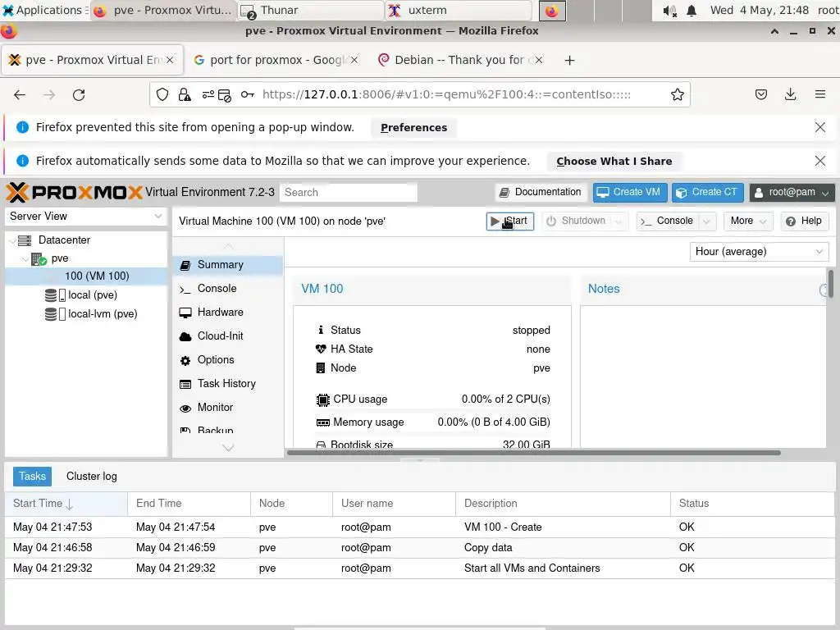Click the notification bell in the system tray
Screen dimensions: 840x630
(692, 11)
